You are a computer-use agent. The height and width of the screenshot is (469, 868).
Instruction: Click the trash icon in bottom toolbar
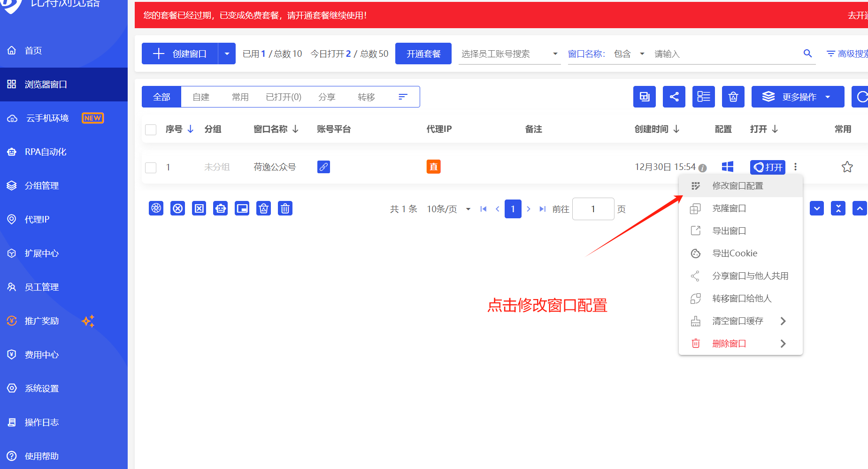click(x=285, y=208)
